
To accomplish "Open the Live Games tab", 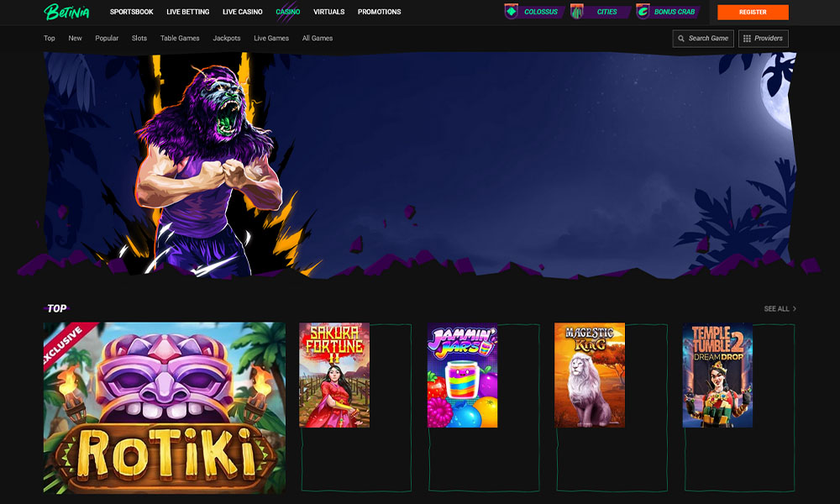I will click(271, 38).
